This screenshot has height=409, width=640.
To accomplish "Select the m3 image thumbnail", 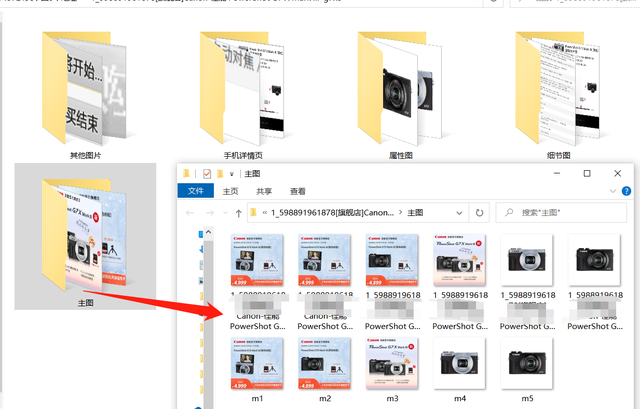I will tap(391, 367).
